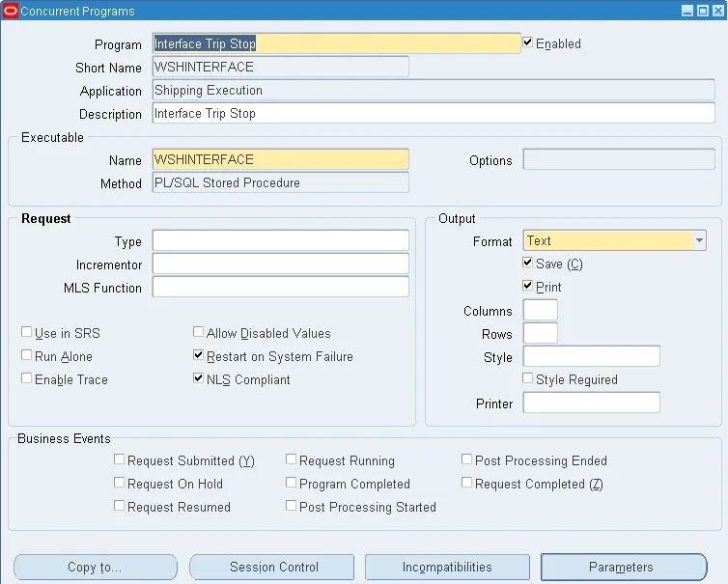Enable Style Required checkbox

(527, 378)
